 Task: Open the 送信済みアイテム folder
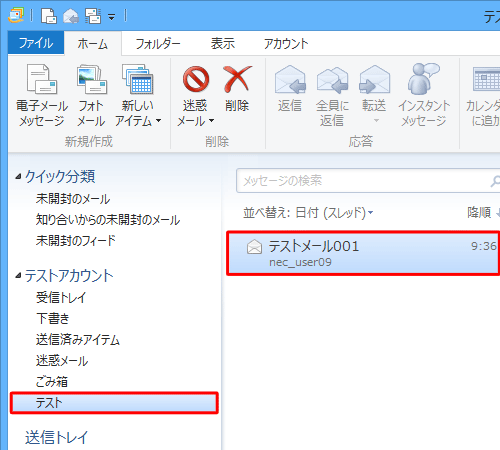[78, 340]
